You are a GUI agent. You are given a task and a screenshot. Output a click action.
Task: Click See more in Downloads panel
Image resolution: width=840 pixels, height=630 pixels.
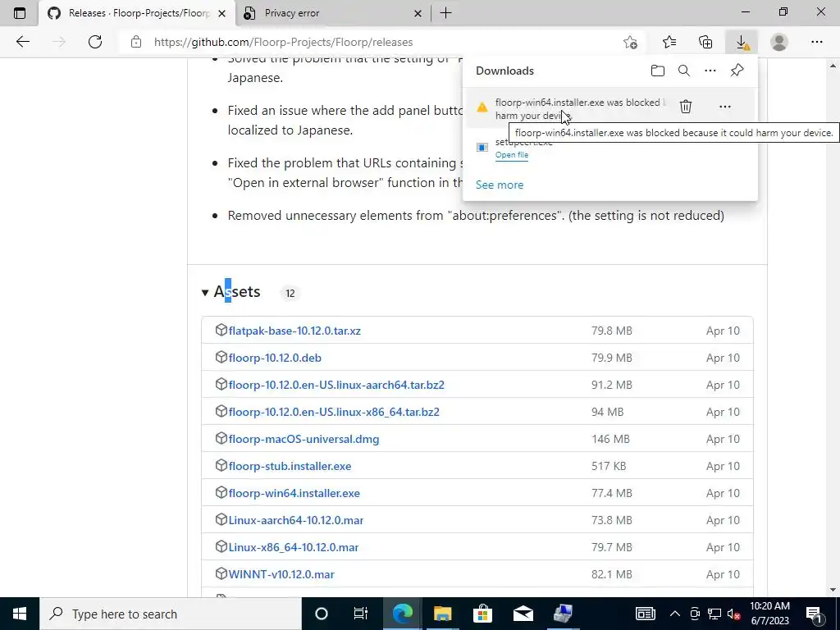(x=500, y=185)
